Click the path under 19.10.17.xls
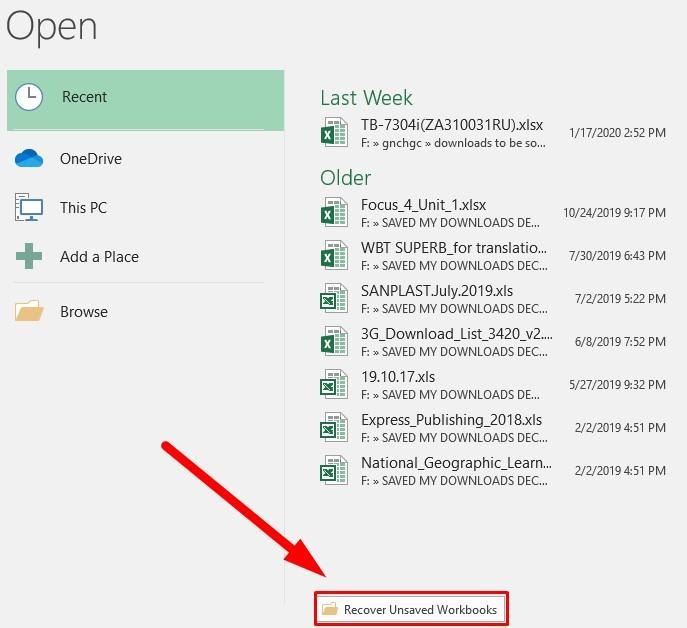The width and height of the screenshot is (687, 628). 450,395
